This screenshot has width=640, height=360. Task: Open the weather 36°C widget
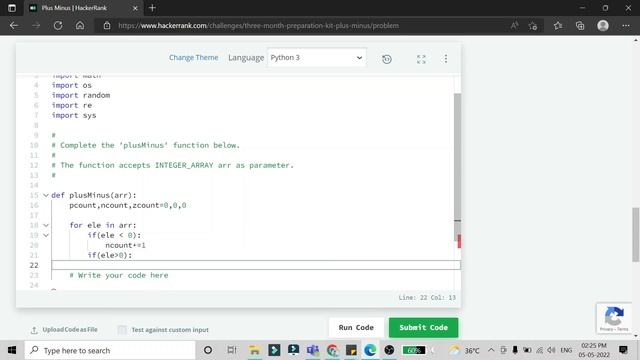[x=464, y=350]
